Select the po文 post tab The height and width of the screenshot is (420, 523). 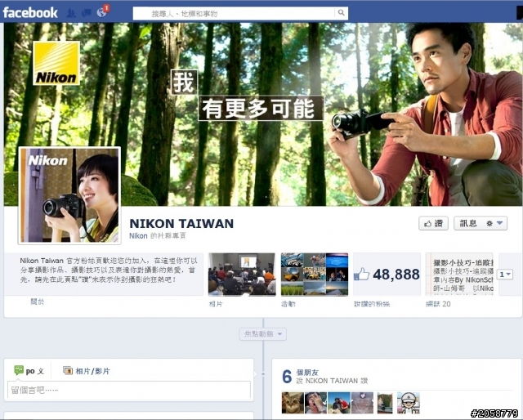tap(29, 371)
